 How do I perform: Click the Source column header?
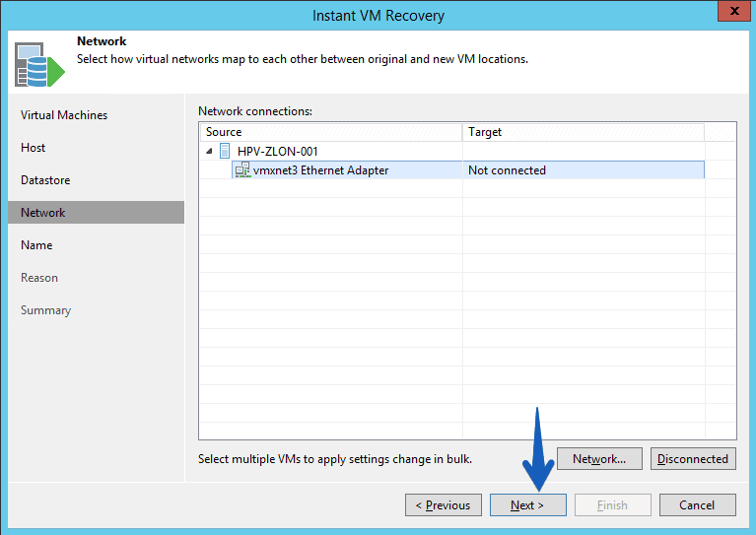[x=331, y=132]
